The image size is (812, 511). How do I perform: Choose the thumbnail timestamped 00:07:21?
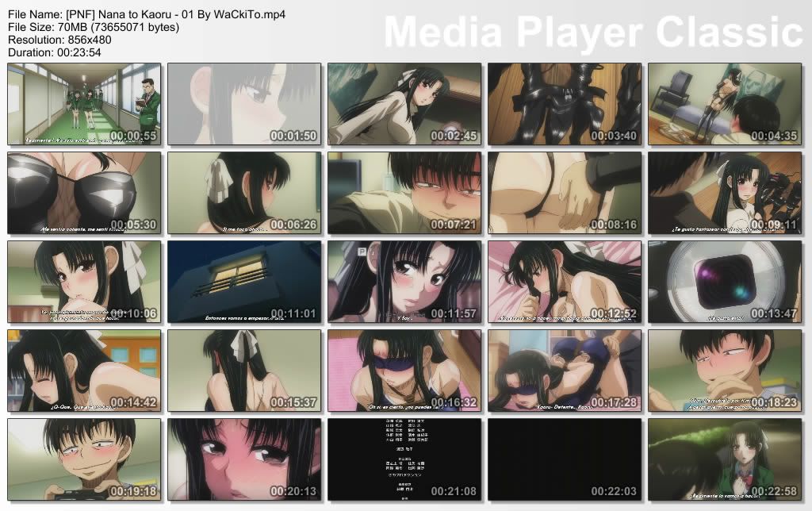coord(404,193)
